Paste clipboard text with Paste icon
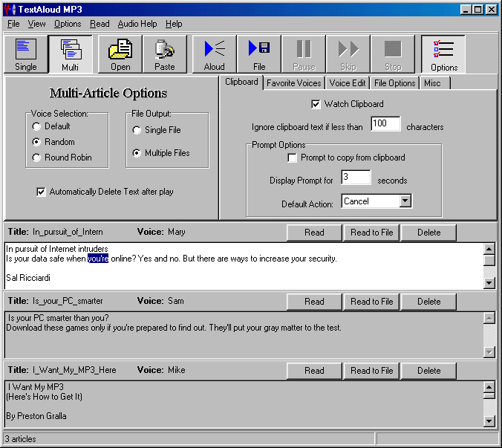 click(165, 54)
